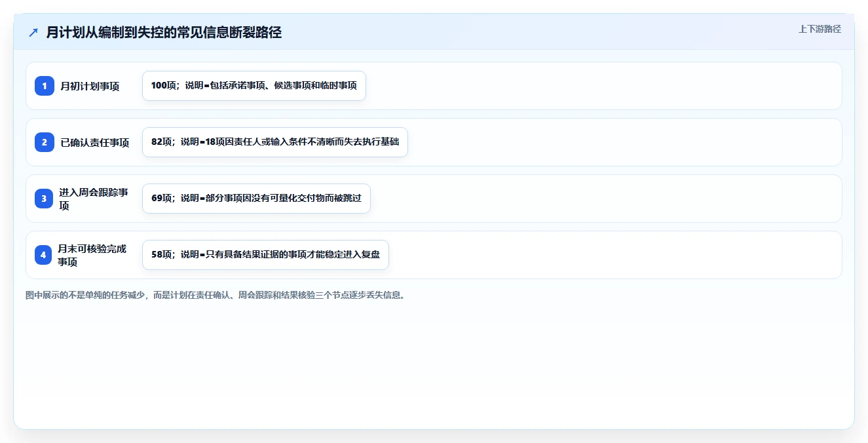Image resolution: width=868 pixels, height=443 pixels.
Task: Click the box starting with 58项
Action: click(x=265, y=255)
